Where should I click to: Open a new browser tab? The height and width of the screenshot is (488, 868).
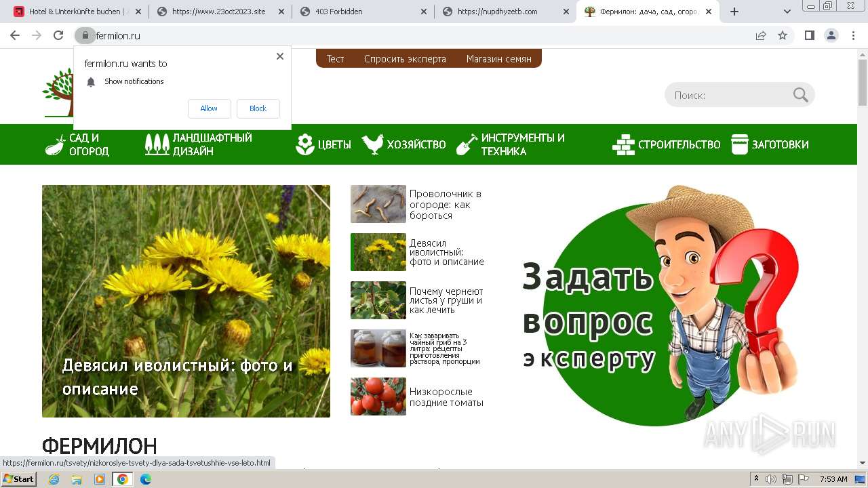[734, 12]
